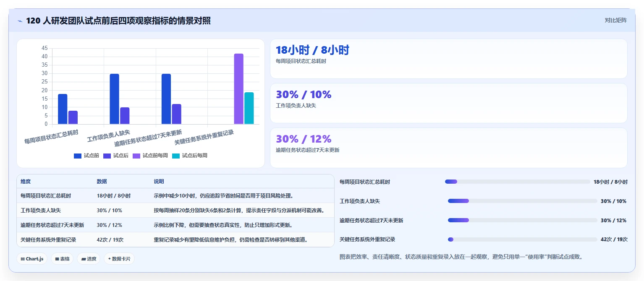Click the Chart.js tag icon chip
The image size is (644, 281).
tap(32, 259)
